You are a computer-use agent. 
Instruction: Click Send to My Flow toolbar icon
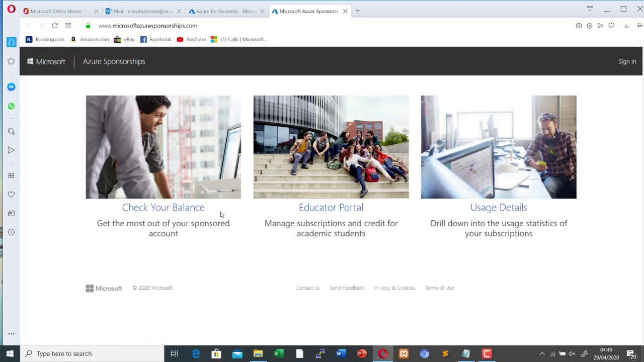600,26
